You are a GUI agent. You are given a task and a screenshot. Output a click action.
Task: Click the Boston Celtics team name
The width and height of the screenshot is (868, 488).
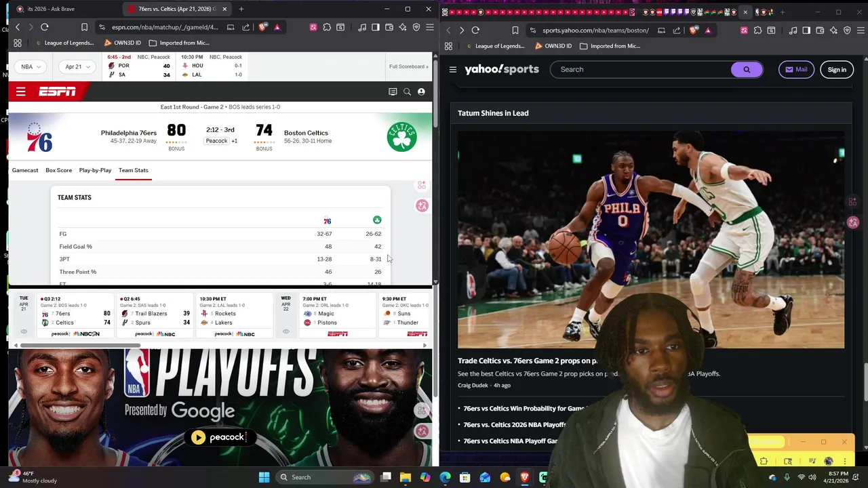point(306,133)
